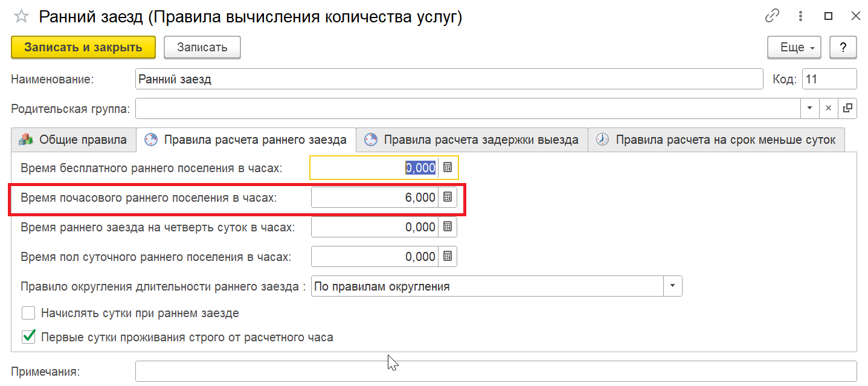Open the Правила расчета задержки выезда tab
Image resolution: width=868 pixels, height=386 pixels.
[x=472, y=140]
